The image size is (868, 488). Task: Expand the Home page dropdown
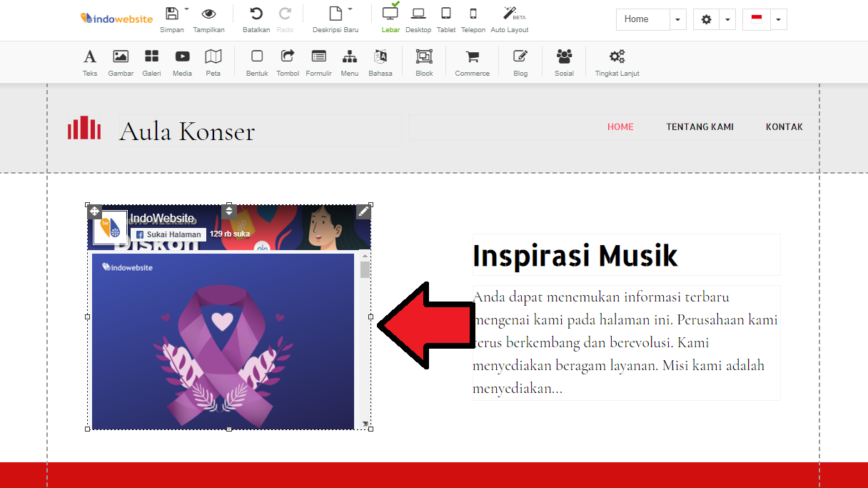click(677, 20)
